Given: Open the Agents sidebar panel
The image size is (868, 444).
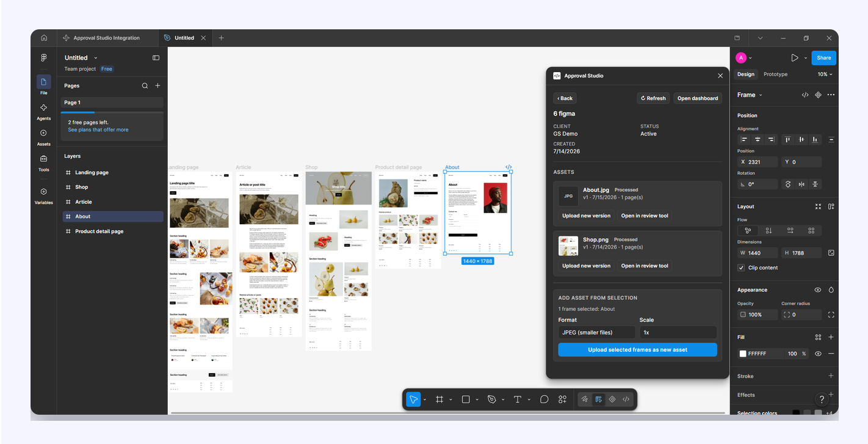Looking at the screenshot, I should click(43, 111).
